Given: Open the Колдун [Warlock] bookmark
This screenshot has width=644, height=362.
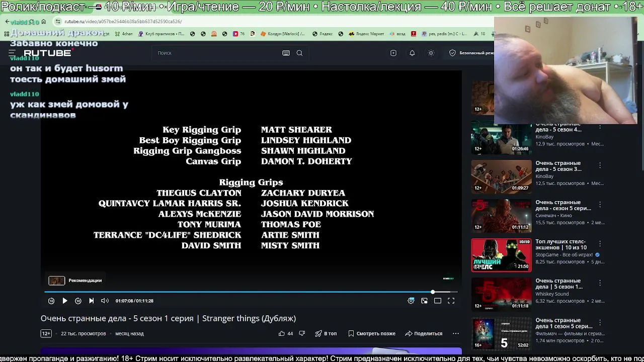Looking at the screenshot, I should [x=282, y=34].
